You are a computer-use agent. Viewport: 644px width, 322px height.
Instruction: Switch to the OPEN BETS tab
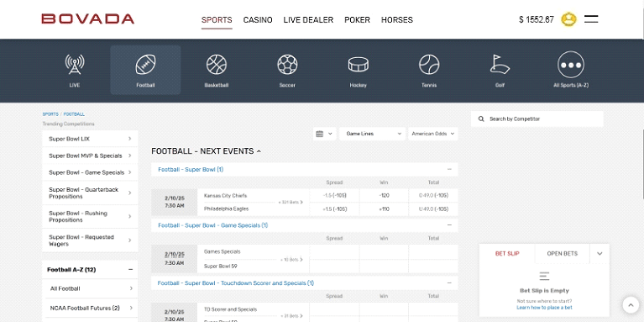tap(562, 254)
